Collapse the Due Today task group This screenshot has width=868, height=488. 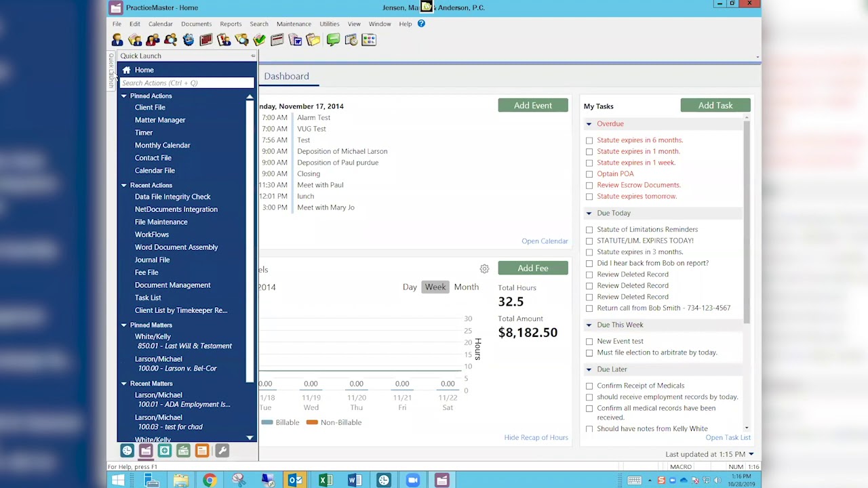589,213
